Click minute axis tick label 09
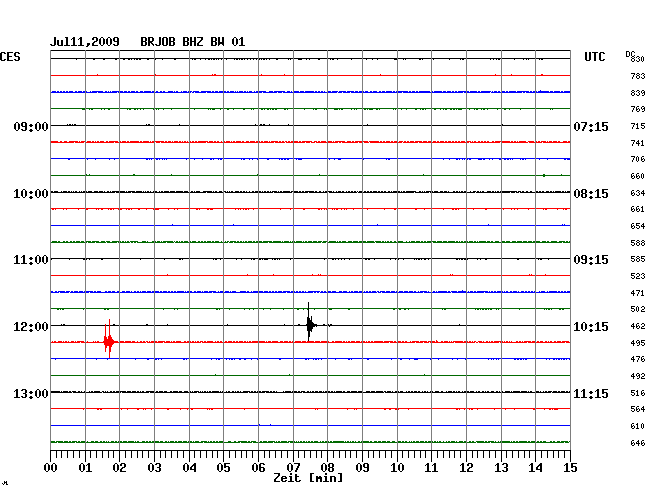This screenshot has height=494, width=650. 362,468
